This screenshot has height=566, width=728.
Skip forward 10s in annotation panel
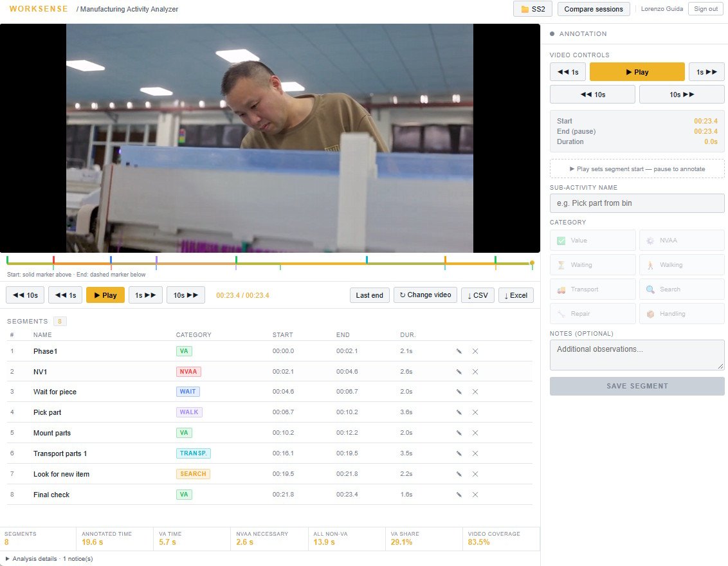682,95
